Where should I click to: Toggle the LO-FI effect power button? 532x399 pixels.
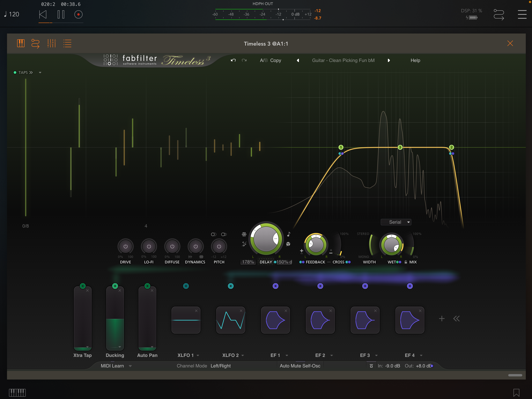(149, 246)
